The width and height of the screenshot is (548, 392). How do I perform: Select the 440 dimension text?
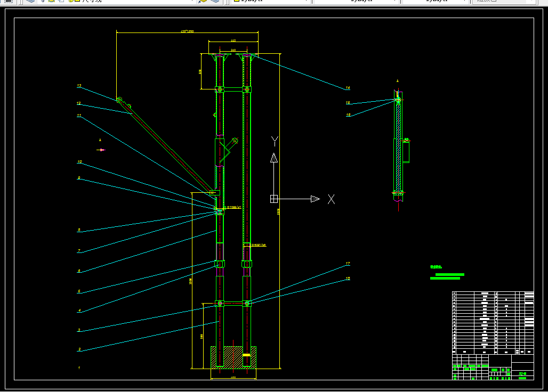[233, 41]
